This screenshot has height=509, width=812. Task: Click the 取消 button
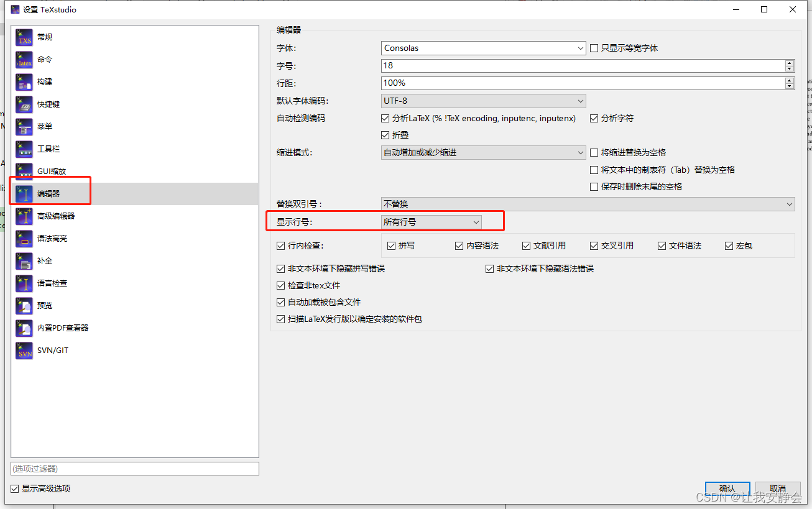click(777, 488)
